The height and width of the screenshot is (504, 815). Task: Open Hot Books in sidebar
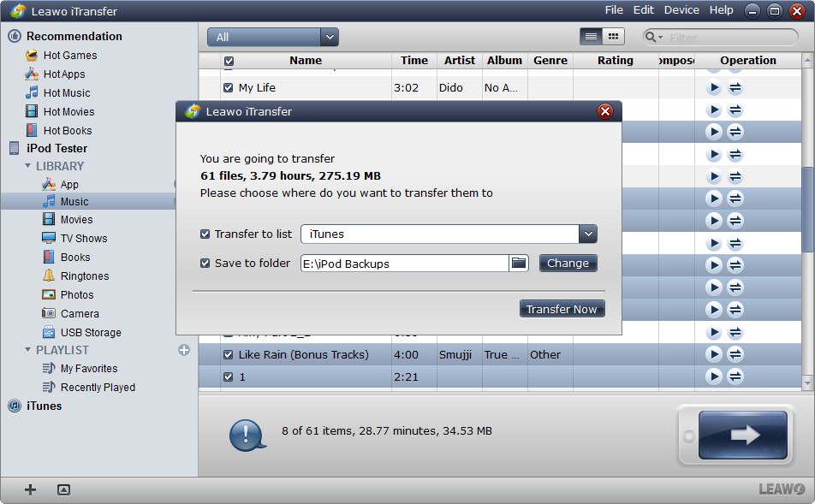click(59, 130)
